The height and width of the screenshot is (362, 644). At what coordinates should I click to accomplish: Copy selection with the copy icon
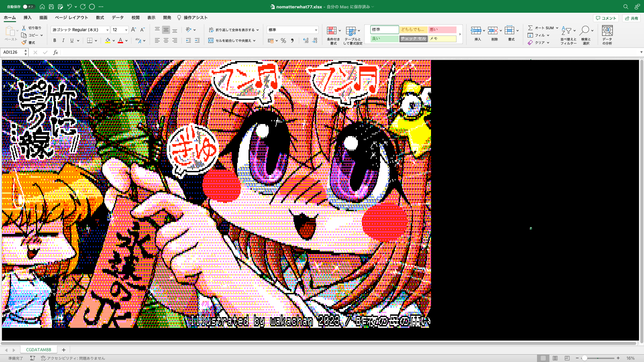[24, 35]
